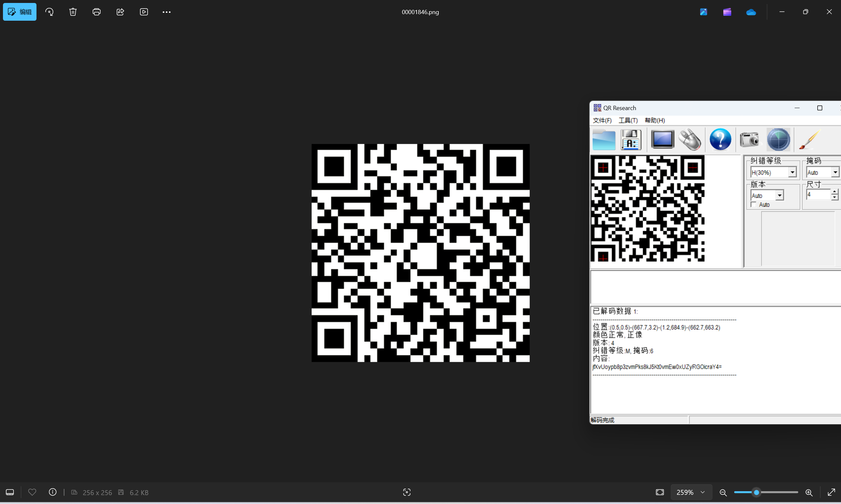This screenshot has width=841, height=504.
Task: Minimize the Photos window
Action: 782,12
